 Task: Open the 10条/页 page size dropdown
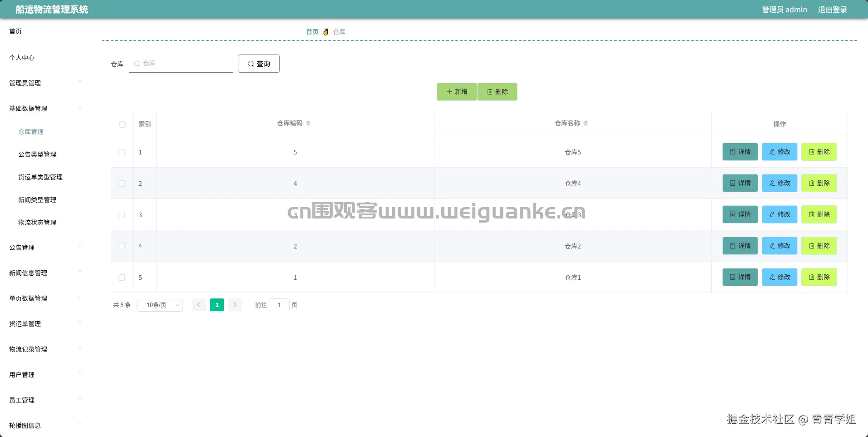click(x=160, y=305)
